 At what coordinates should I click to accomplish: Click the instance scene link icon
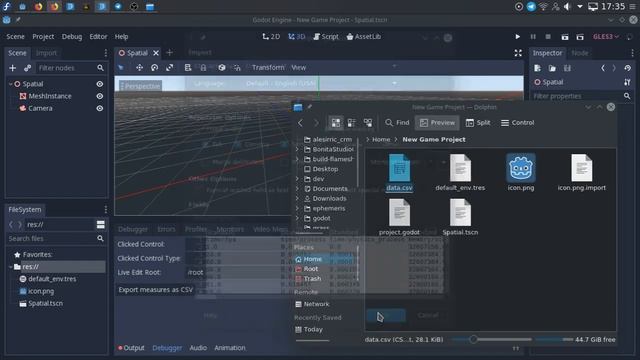pyautogui.click(x=27, y=68)
